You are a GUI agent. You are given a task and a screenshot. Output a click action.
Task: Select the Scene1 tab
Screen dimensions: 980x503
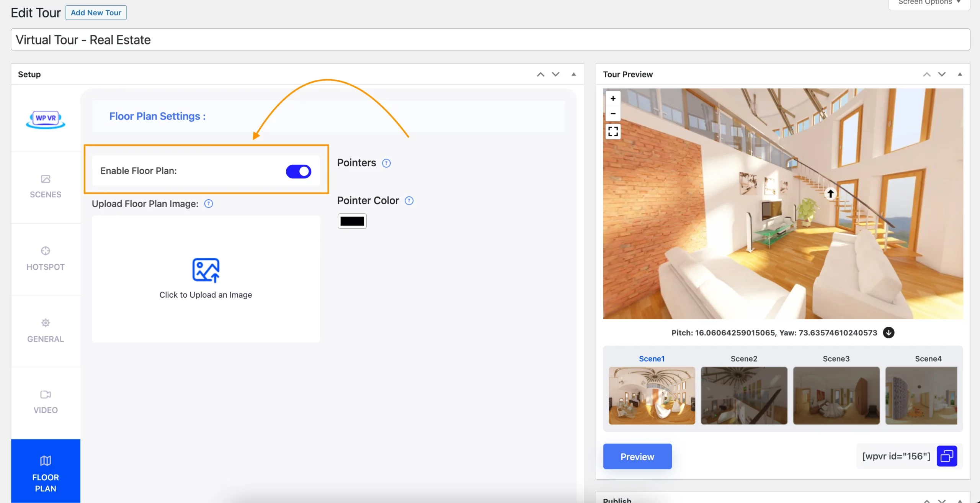point(651,359)
